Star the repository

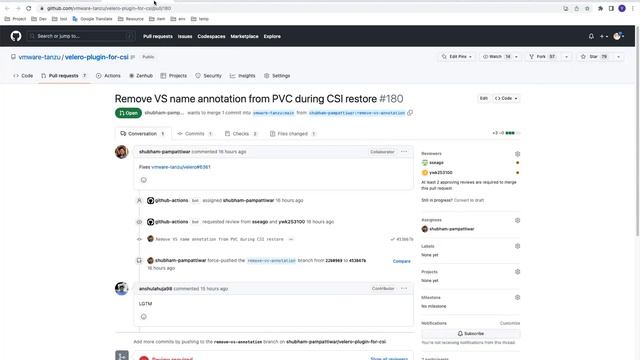(x=595, y=57)
